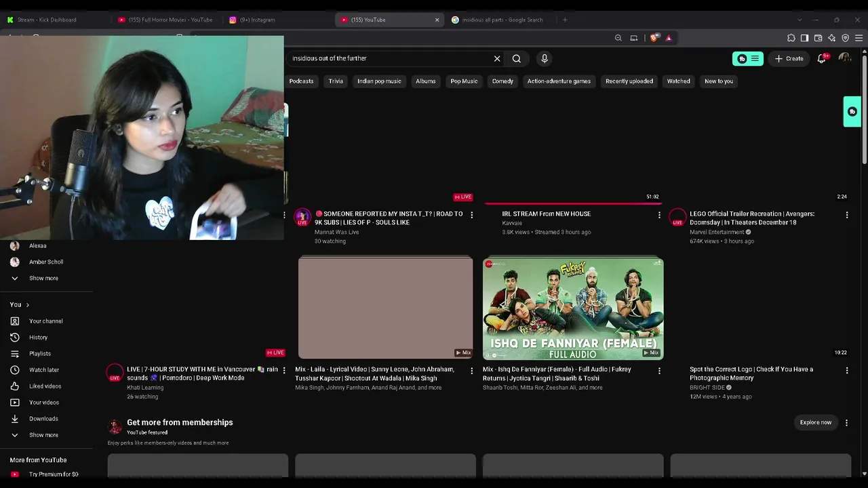868x488 pixels.
Task: Click the Create button
Action: pos(789,59)
